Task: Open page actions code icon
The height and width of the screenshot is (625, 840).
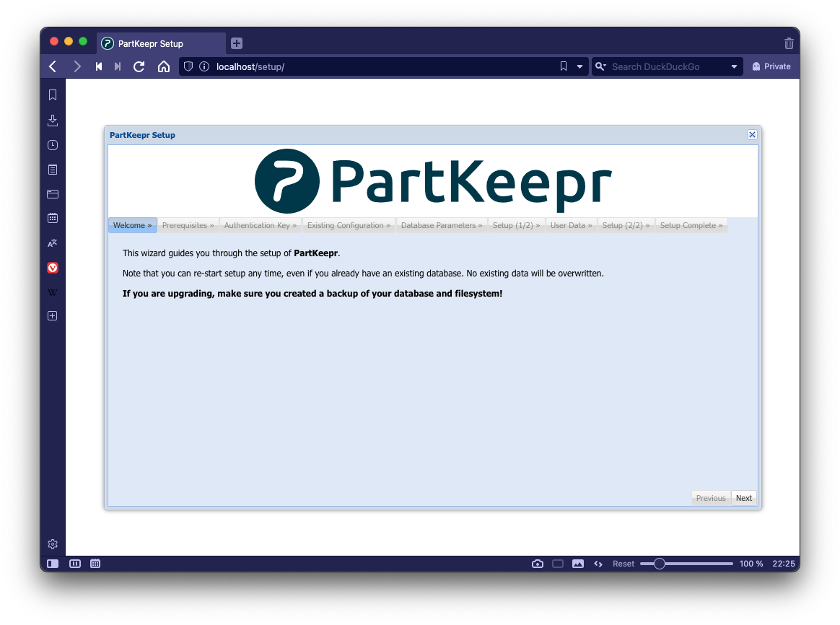Action: coord(598,564)
